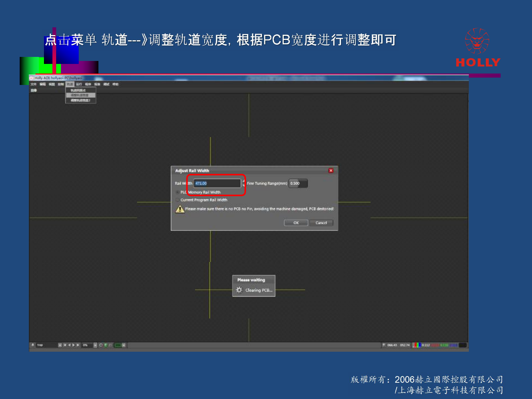Click the 052.74 coordinate value

tap(405, 345)
